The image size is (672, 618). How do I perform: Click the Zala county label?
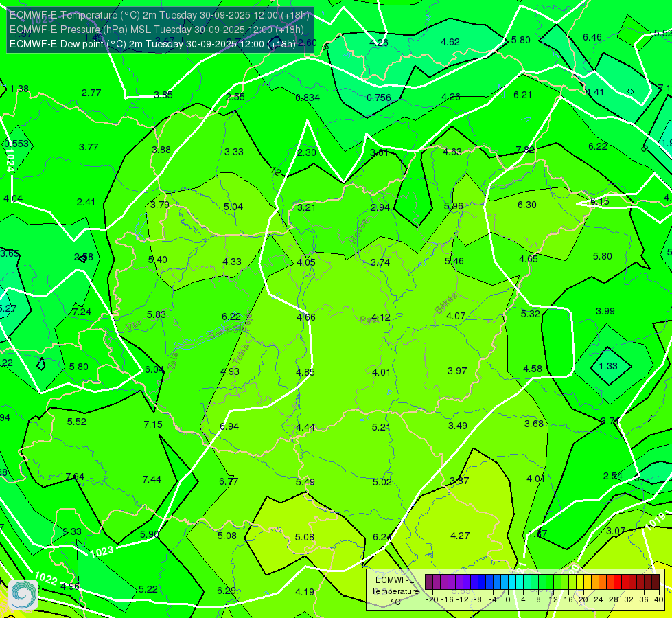click(173, 363)
